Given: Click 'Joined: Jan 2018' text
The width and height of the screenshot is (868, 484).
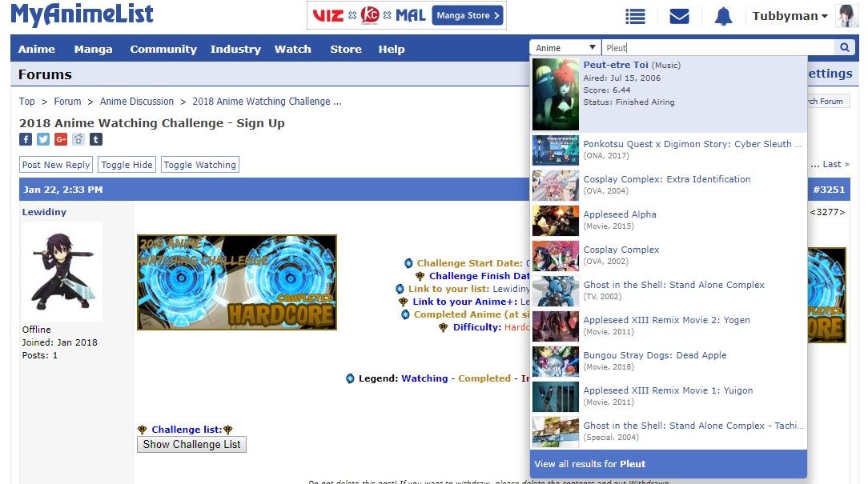Looking at the screenshot, I should click(60, 342).
